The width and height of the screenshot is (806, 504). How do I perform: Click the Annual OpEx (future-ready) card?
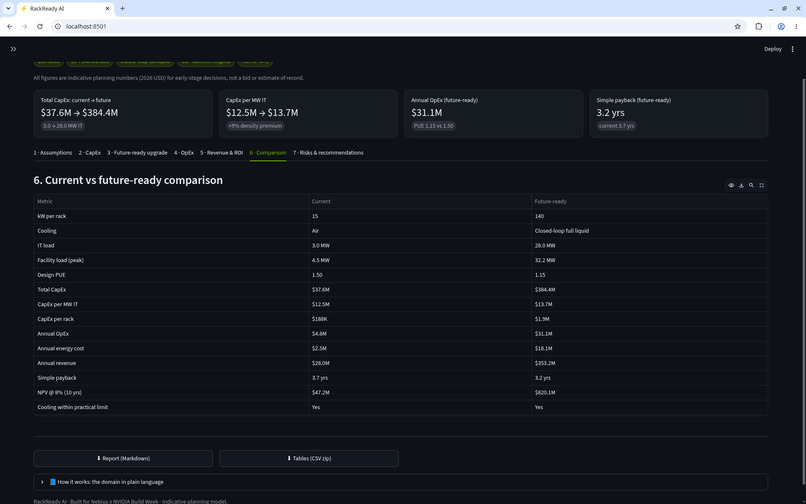point(493,114)
